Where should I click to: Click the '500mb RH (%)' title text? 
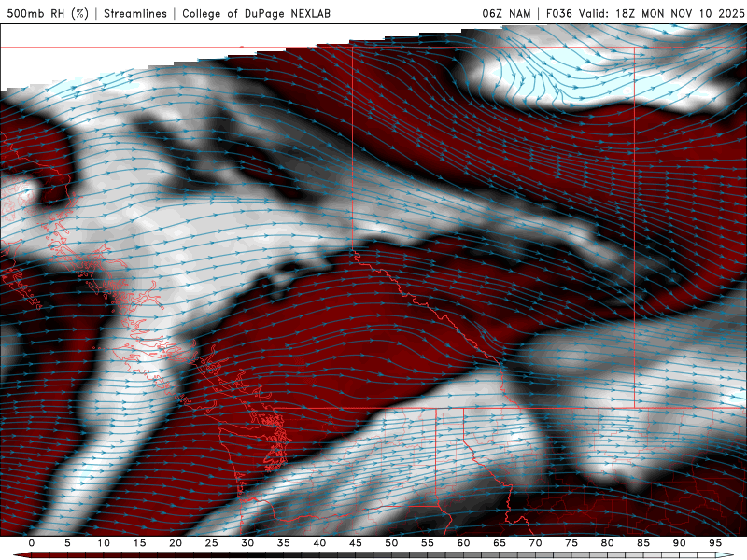48,13
